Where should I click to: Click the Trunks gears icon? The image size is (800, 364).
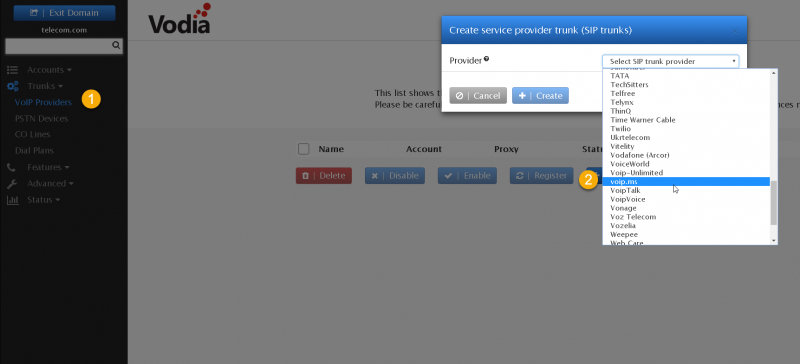coord(12,86)
